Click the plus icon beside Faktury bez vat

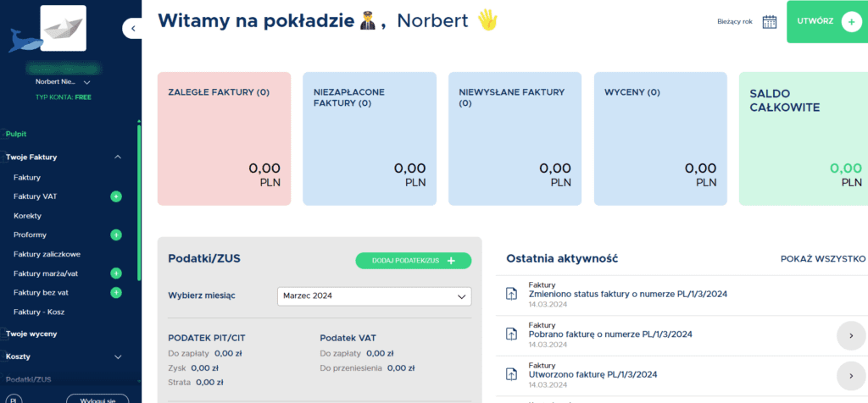(x=116, y=293)
